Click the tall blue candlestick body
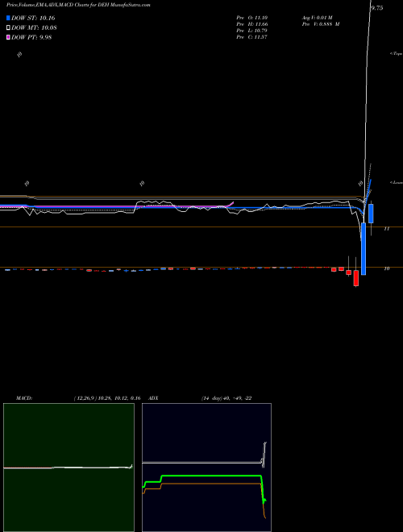Viewport: 403px width, 532px height. [364, 249]
